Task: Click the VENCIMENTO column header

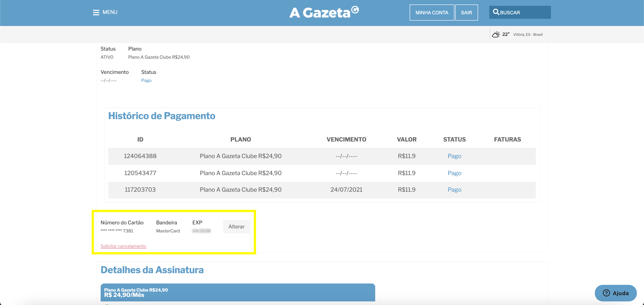Action: tap(346, 140)
